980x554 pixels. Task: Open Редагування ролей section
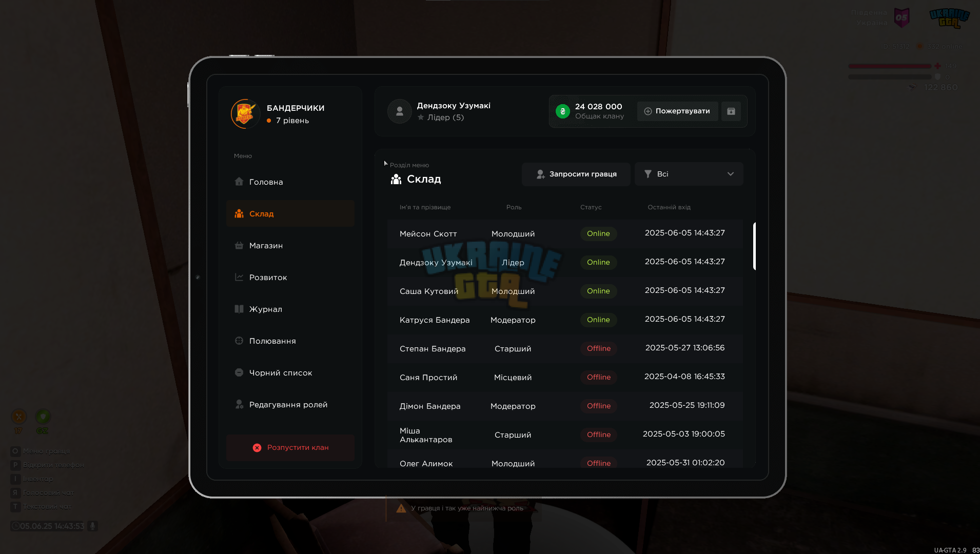coord(290,405)
